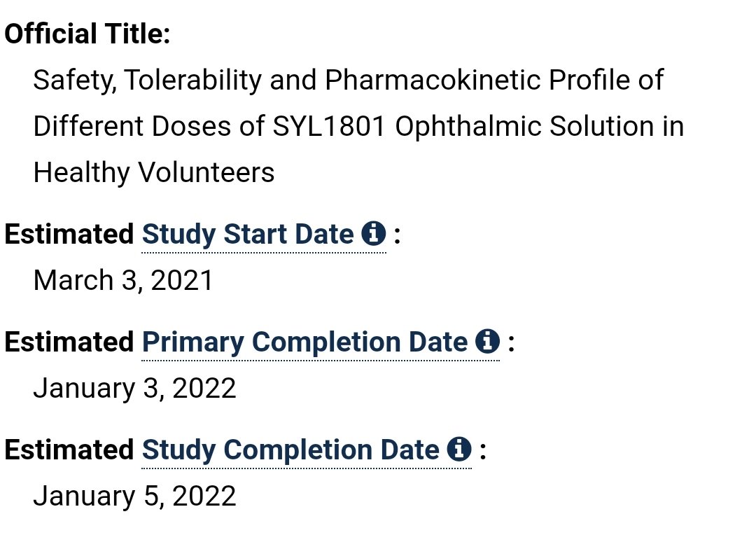
Task: Click the title line starting with Safety, Tolerability
Action: click(x=348, y=80)
